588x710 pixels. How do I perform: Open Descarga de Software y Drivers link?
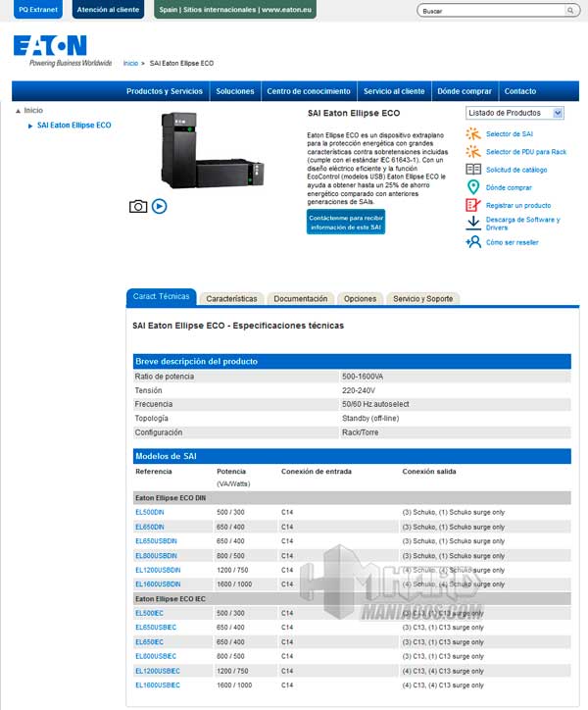click(x=522, y=224)
